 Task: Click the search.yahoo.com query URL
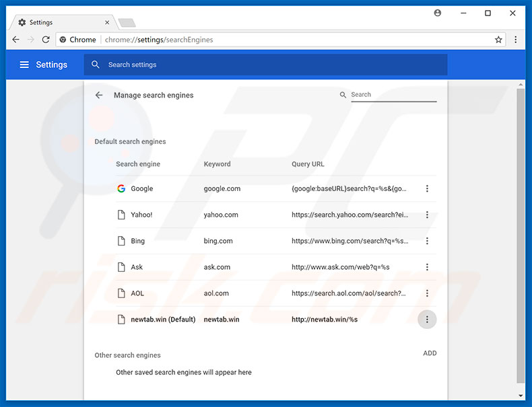coord(350,215)
